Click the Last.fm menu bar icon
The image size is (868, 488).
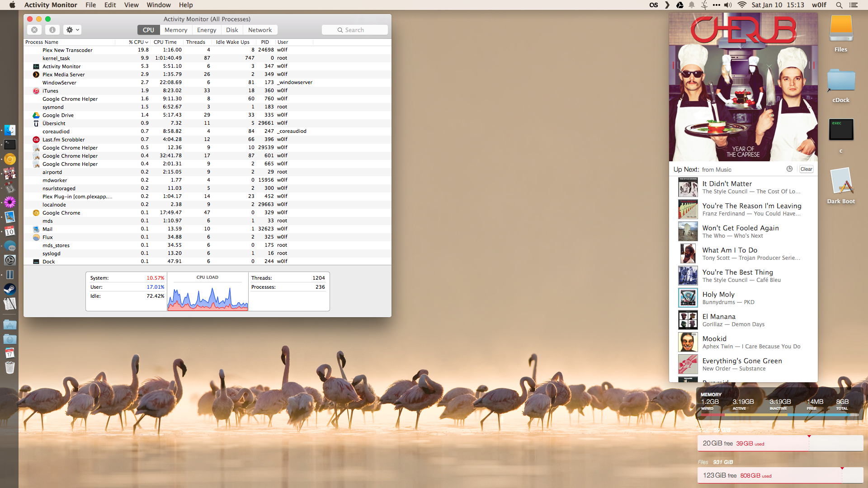pos(654,5)
